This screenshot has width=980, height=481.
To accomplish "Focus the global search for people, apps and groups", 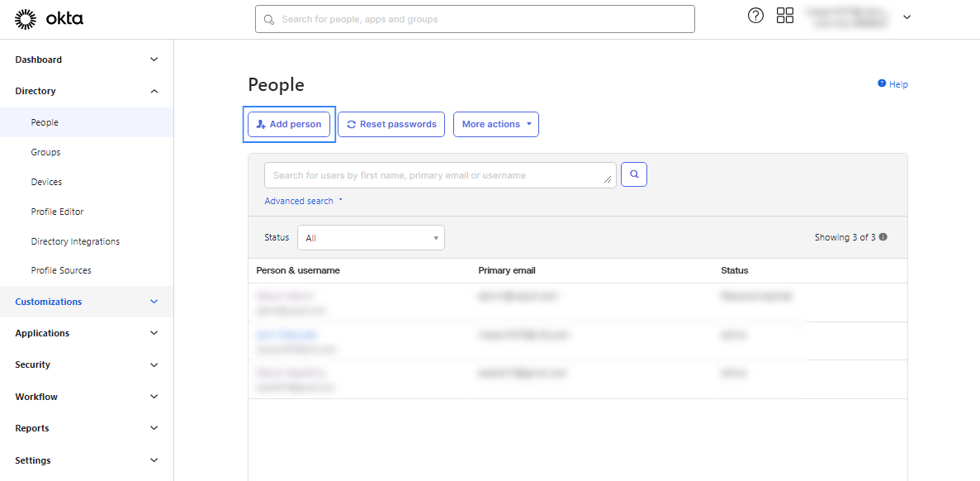I will [x=475, y=19].
